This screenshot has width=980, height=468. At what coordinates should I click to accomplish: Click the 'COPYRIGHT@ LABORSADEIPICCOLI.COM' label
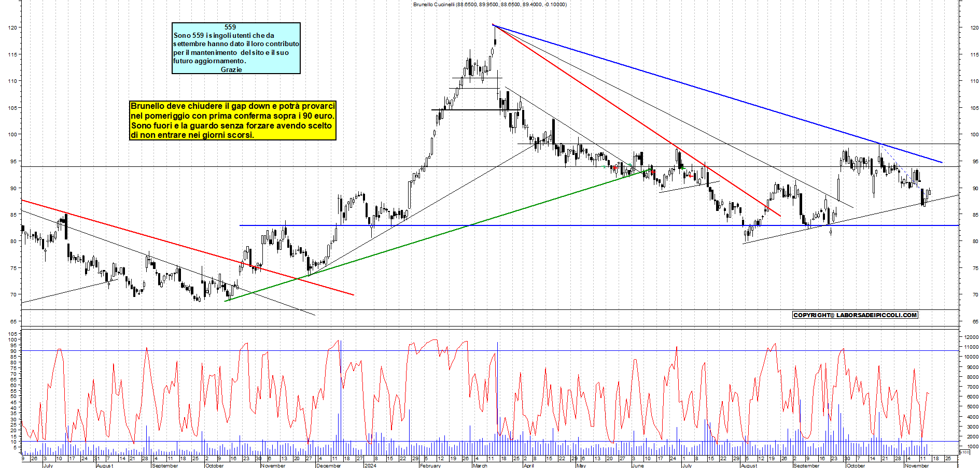pos(855,315)
